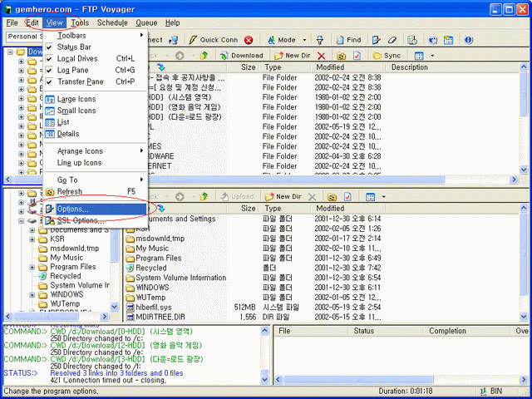Create local New Dir
The height and width of the screenshot is (399, 532).
(x=283, y=196)
